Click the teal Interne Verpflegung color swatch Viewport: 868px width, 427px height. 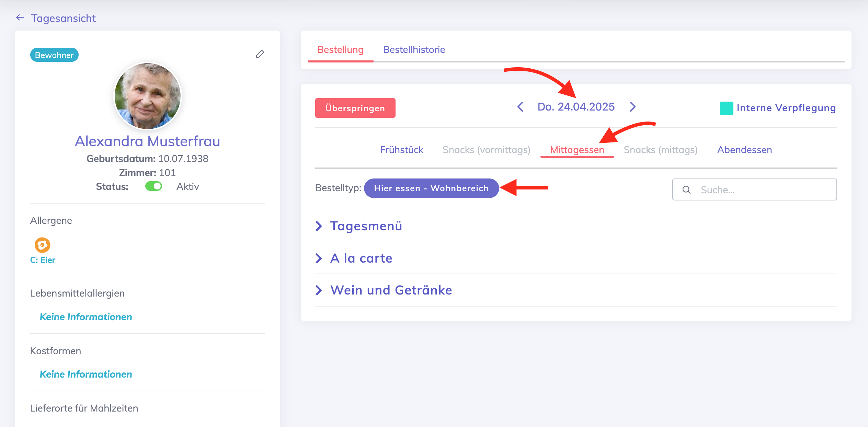pos(726,108)
